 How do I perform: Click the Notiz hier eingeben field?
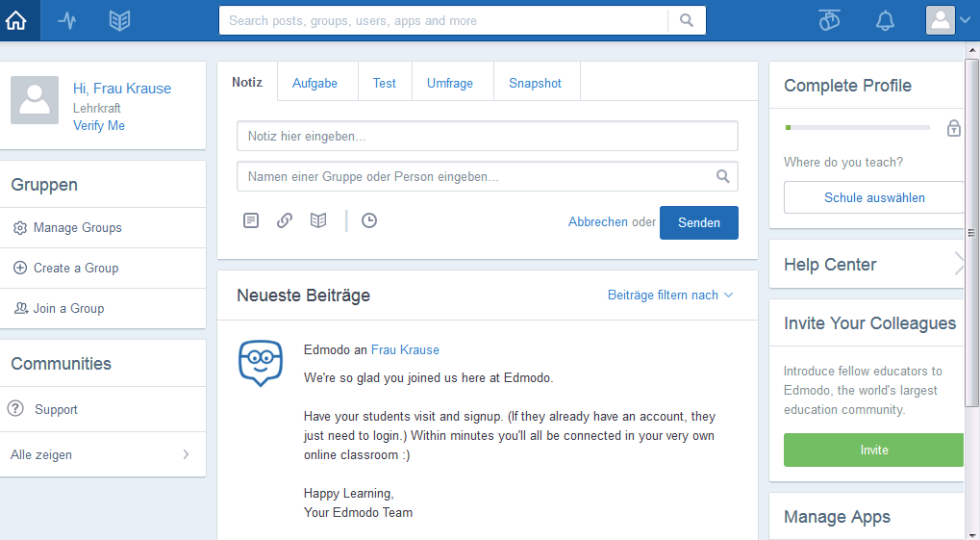488,136
